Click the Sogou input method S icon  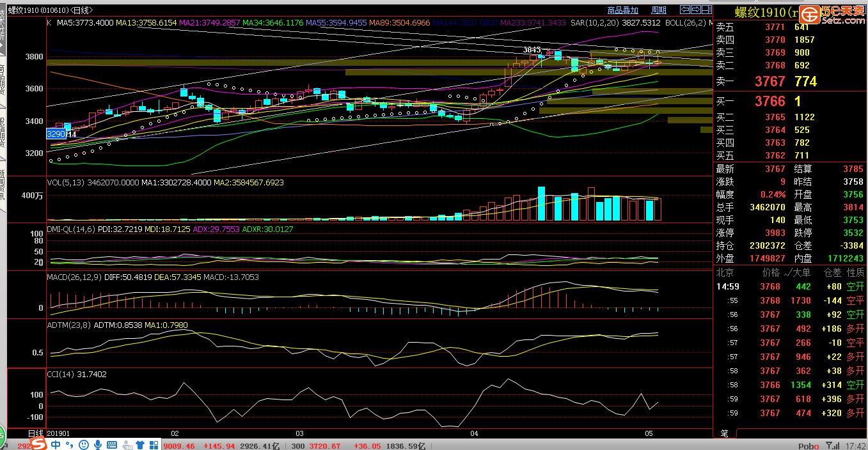38,444
